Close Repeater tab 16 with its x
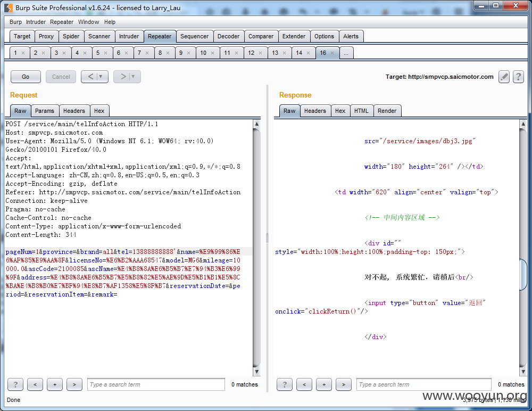This screenshot has height=411, width=532. click(x=332, y=53)
